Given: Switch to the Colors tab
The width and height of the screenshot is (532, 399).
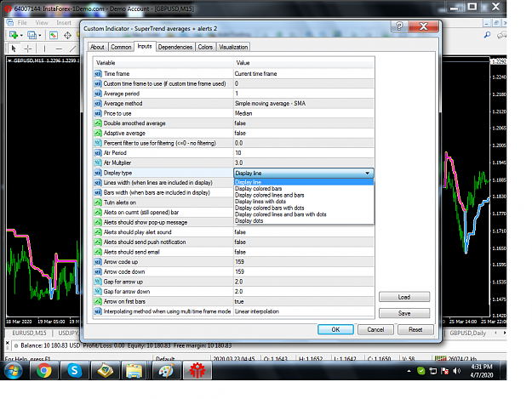Looking at the screenshot, I should coord(205,47).
